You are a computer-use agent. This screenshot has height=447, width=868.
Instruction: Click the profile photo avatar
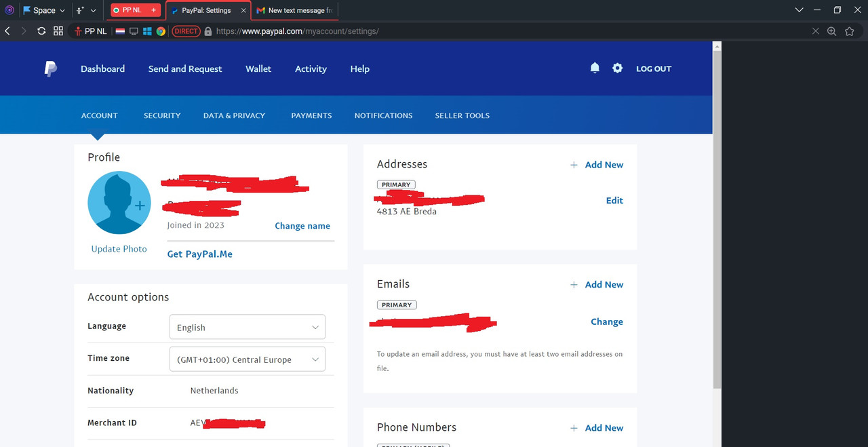click(119, 203)
